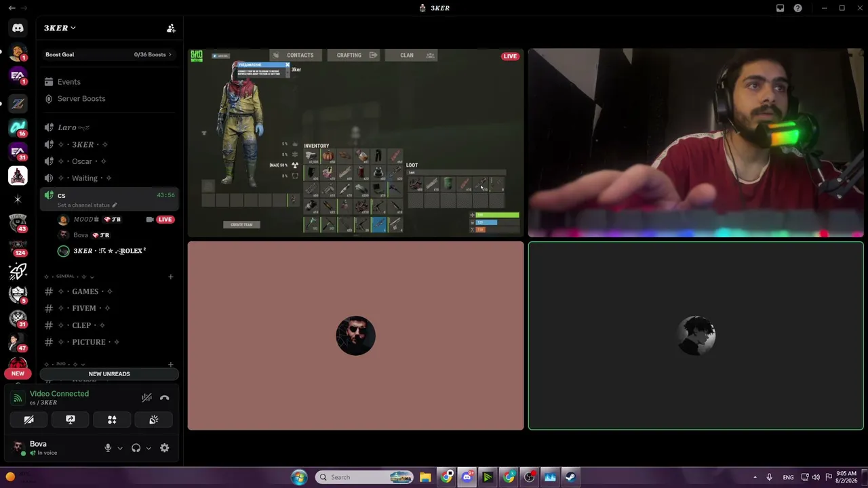This screenshot has height=488, width=868.
Task: Focus the live game stream tile
Action: point(356,143)
